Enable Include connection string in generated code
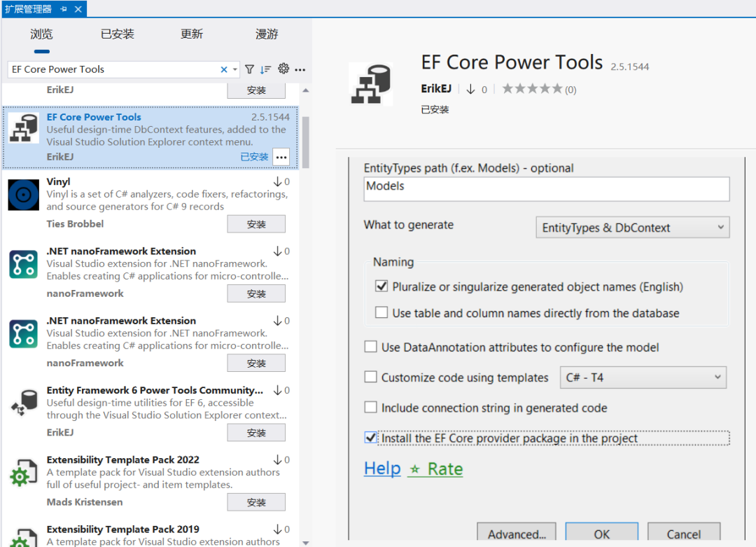This screenshot has width=756, height=547. coord(371,407)
